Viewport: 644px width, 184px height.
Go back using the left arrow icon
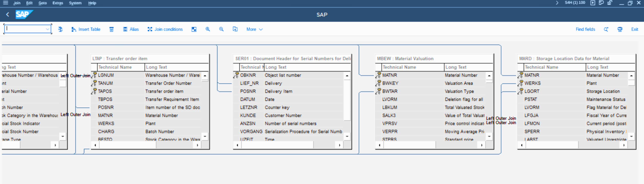(x=8, y=15)
